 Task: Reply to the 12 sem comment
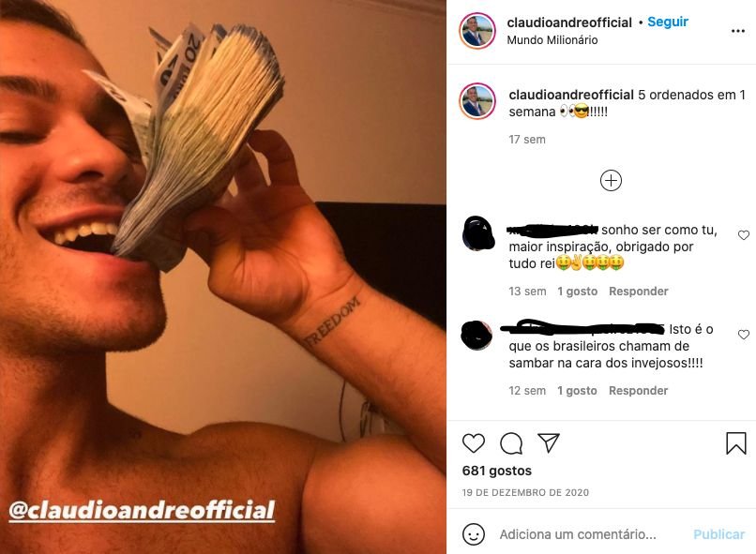[639, 390]
